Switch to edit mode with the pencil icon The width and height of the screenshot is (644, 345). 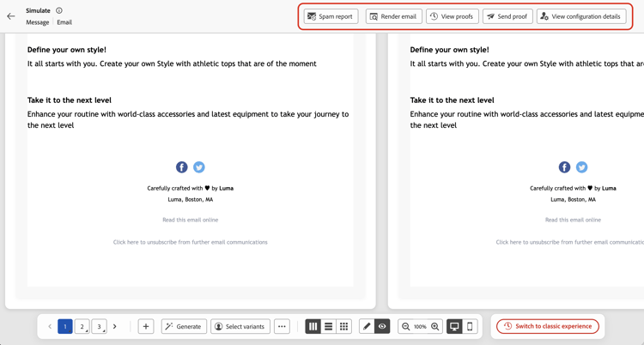(367, 326)
